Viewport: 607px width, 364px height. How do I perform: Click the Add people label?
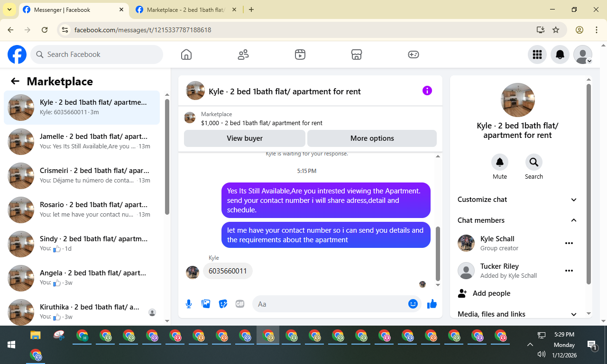pos(492,293)
